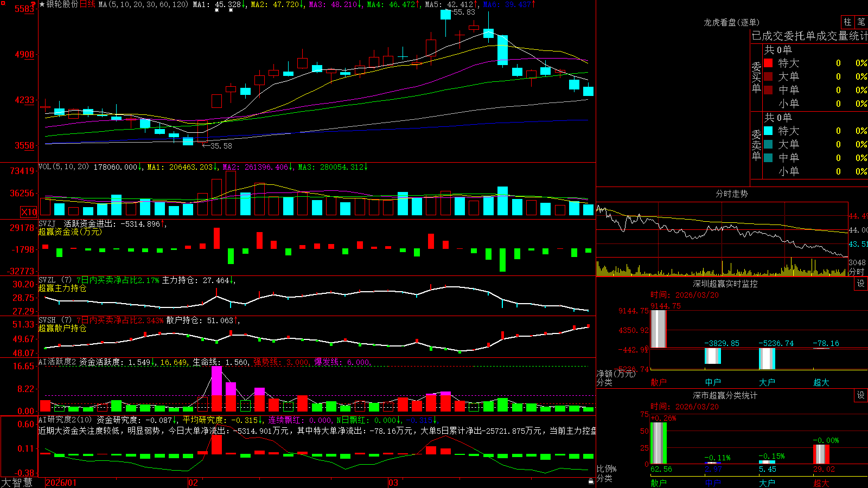The width and height of the screenshot is (868, 488).
Task: Click the 大智慧 logo text at bottom-left
Action: point(17,482)
